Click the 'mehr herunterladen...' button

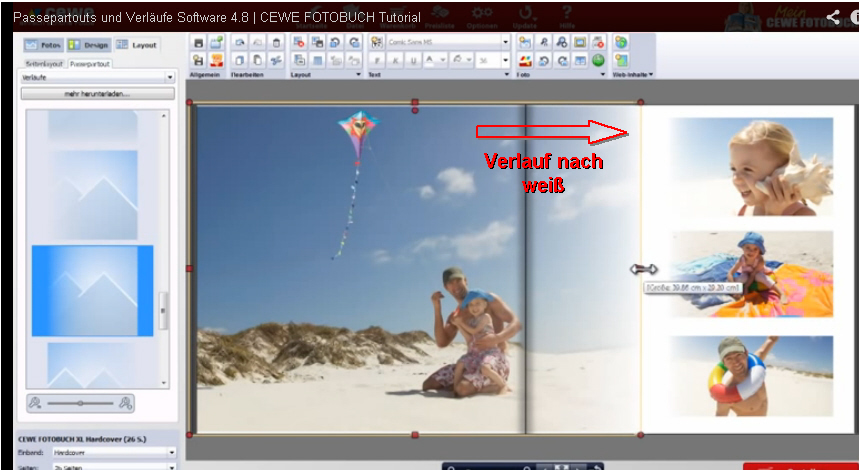tap(98, 93)
